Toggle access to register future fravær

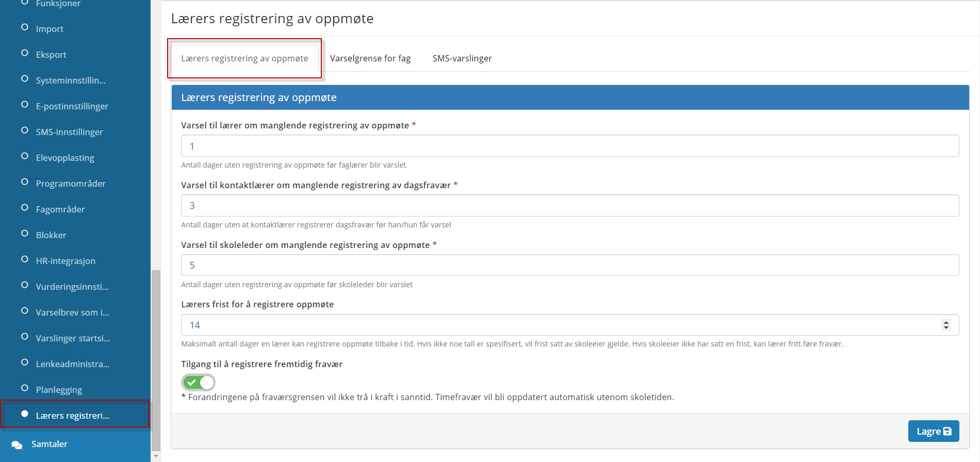pos(198,382)
